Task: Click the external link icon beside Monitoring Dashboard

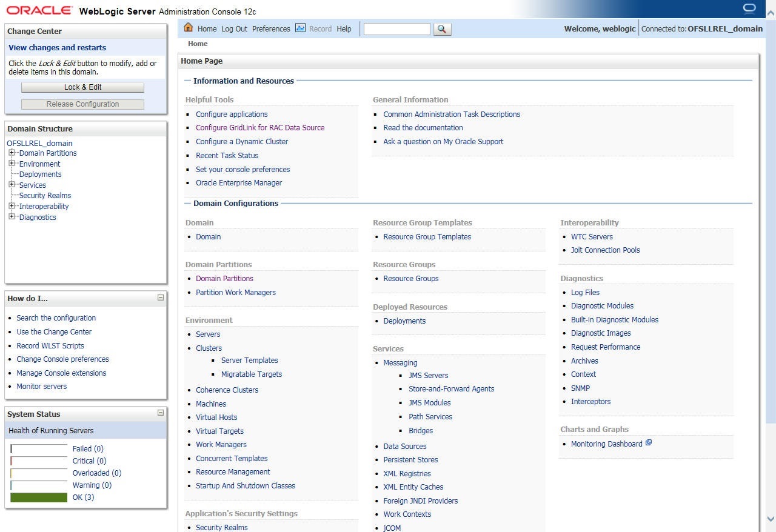Action: (x=649, y=443)
